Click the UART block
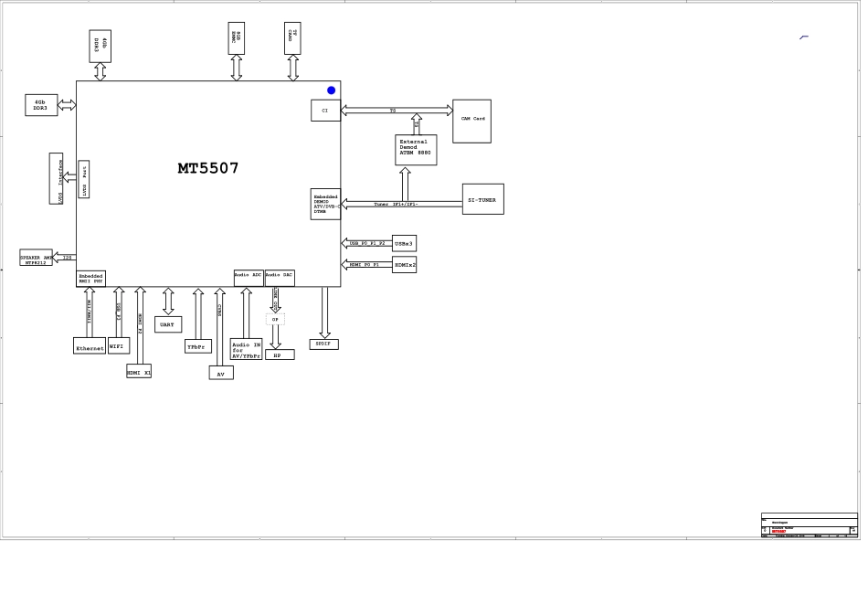Viewport: 868px width, 614px height. click(x=168, y=324)
